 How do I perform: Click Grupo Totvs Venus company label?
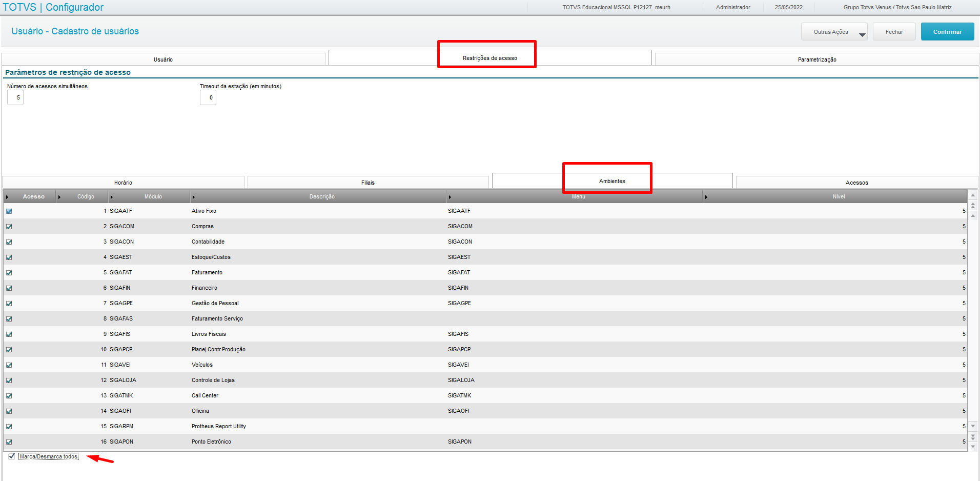coord(897,7)
